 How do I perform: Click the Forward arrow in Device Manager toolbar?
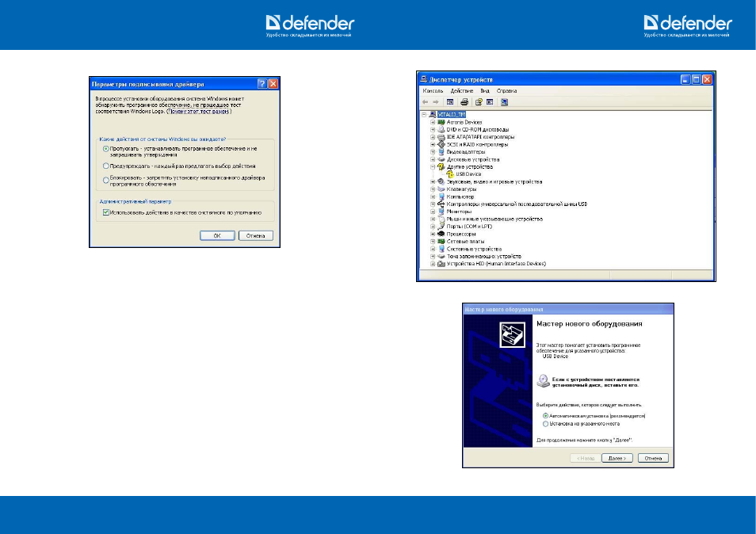436,102
